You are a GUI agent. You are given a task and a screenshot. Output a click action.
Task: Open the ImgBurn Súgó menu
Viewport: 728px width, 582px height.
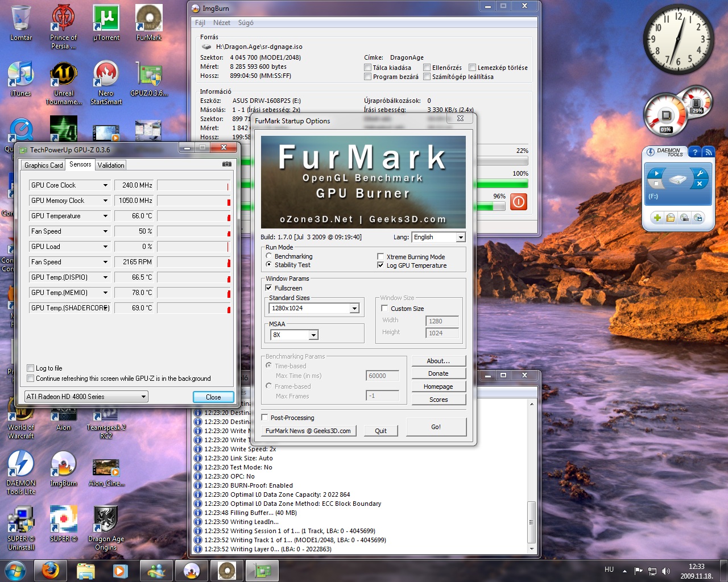[246, 23]
